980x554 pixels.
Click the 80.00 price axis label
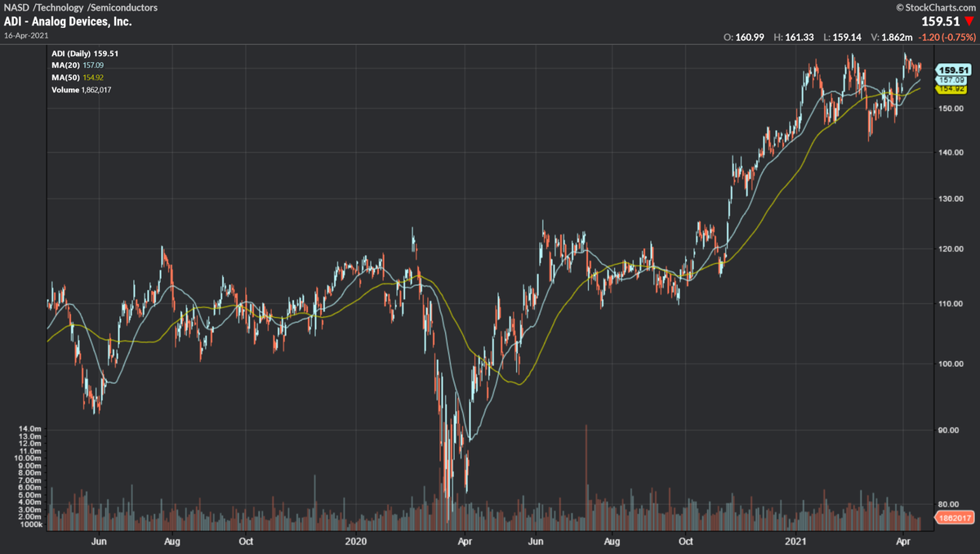[x=951, y=504]
